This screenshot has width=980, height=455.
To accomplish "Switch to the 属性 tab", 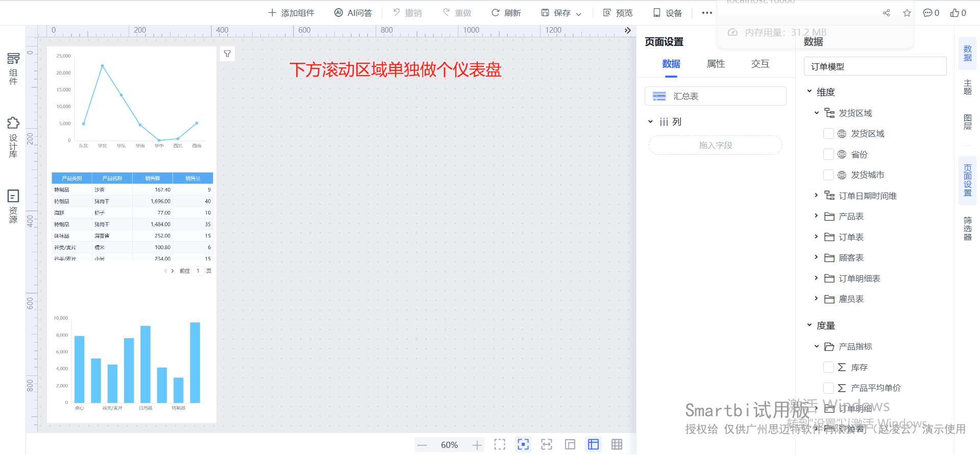I will [x=716, y=64].
